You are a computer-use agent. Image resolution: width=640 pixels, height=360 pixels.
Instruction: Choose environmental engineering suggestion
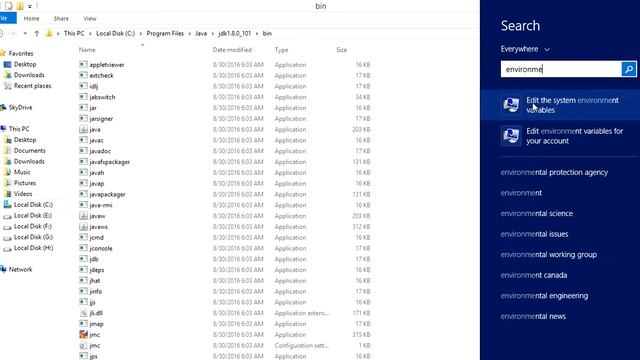(544, 296)
